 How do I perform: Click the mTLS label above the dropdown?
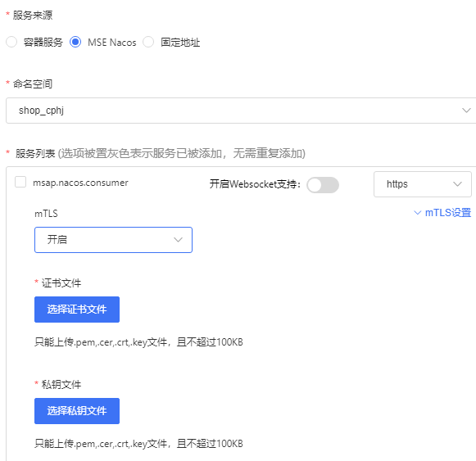tap(46, 214)
